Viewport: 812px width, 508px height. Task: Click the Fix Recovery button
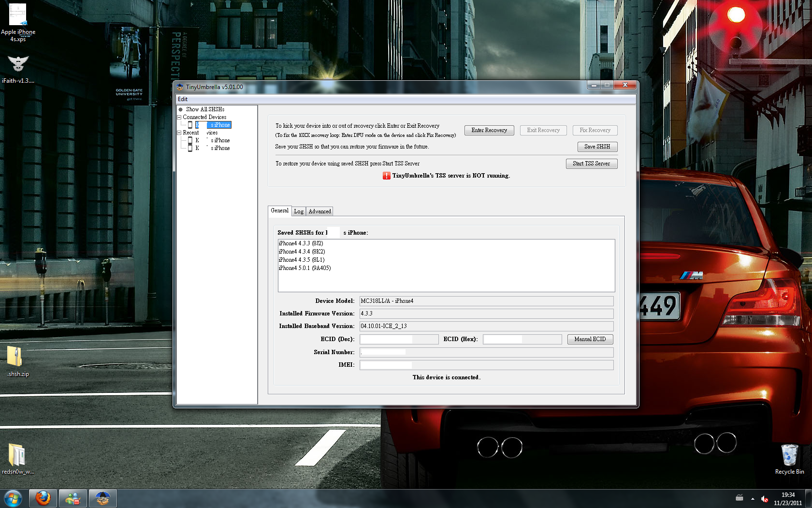click(x=595, y=130)
